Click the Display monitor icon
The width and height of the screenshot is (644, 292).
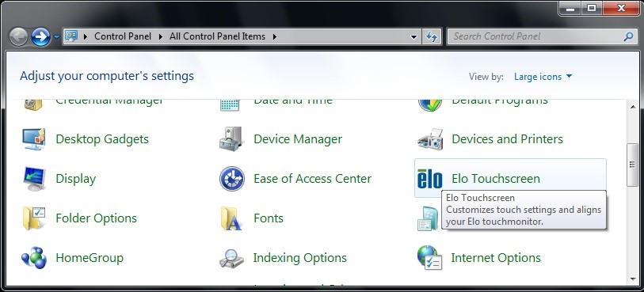pyautogui.click(x=34, y=179)
